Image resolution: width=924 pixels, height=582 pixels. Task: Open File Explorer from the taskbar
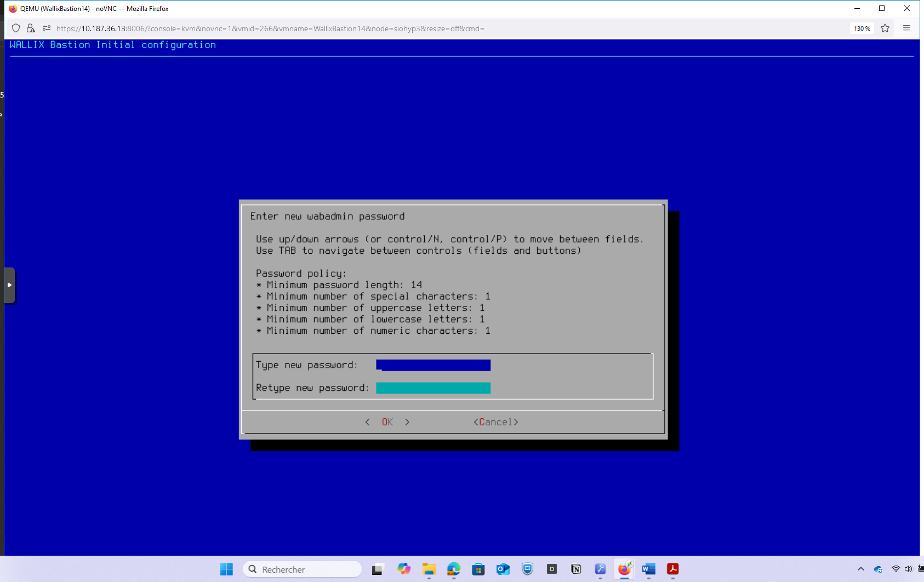[429, 569]
